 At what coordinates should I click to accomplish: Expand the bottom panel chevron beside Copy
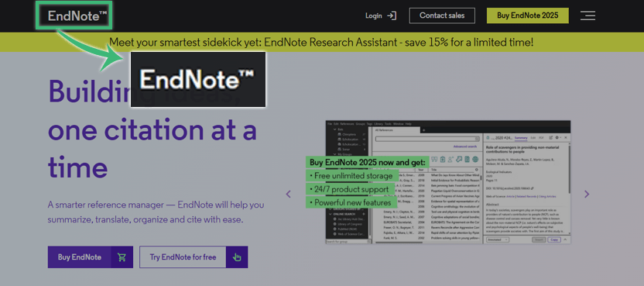click(x=565, y=240)
